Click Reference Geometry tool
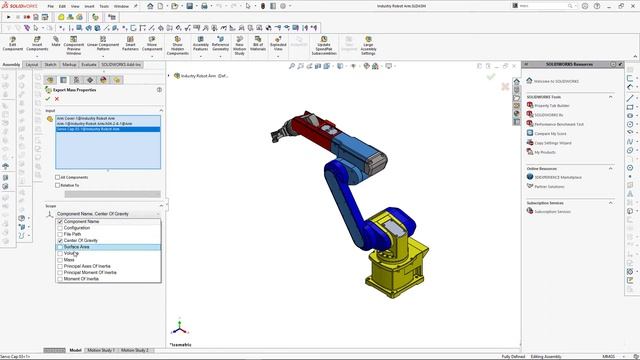The width and height of the screenshot is (640, 360). pyautogui.click(x=220, y=44)
